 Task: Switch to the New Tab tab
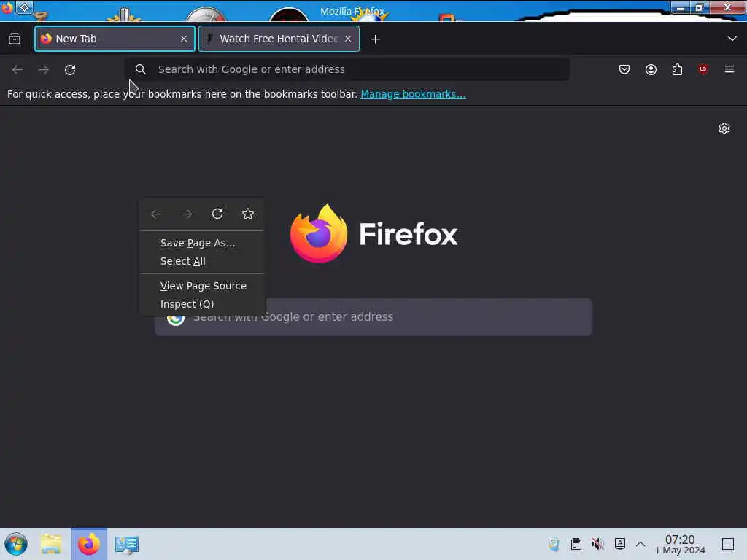coord(115,39)
